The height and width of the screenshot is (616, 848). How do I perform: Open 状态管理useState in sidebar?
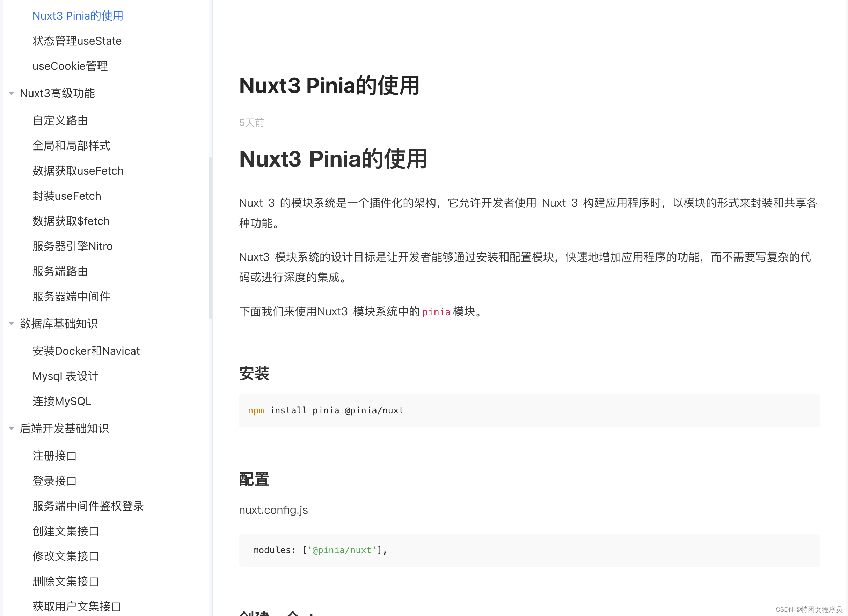tap(77, 41)
